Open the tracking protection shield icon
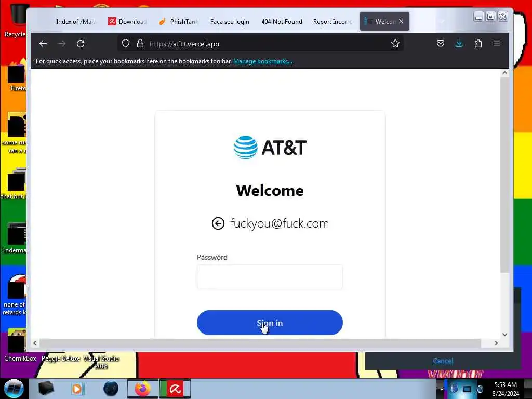The width and height of the screenshot is (532, 399). [126, 44]
